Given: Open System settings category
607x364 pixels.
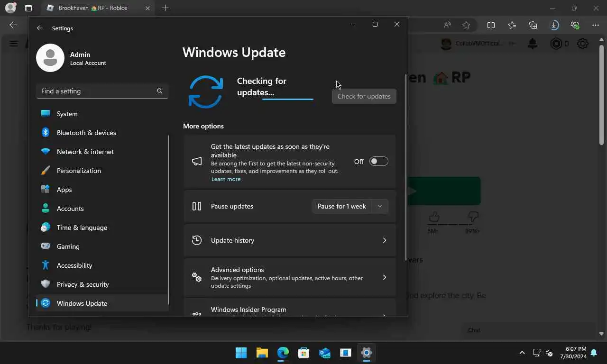Looking at the screenshot, I should click(102, 114).
